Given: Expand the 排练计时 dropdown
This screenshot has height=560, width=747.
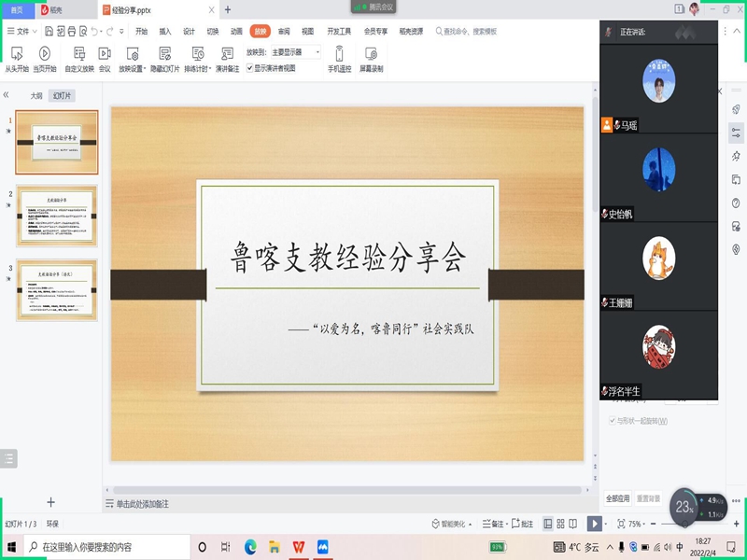Looking at the screenshot, I should pyautogui.click(x=209, y=69).
